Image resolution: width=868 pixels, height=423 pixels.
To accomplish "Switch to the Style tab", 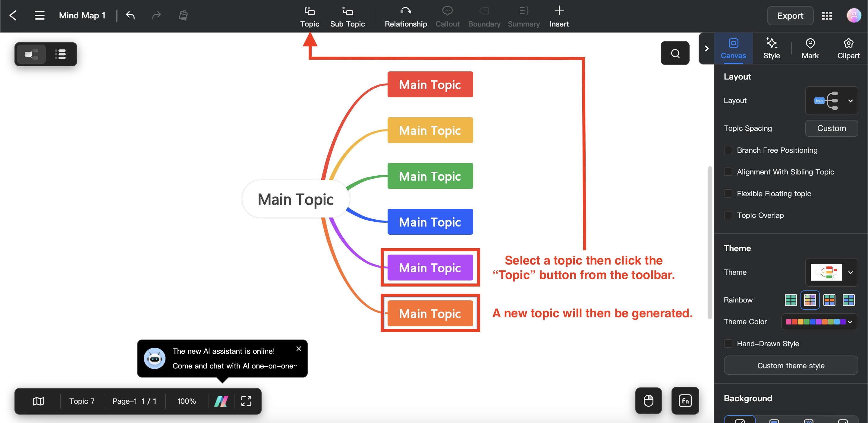I will coord(772,48).
